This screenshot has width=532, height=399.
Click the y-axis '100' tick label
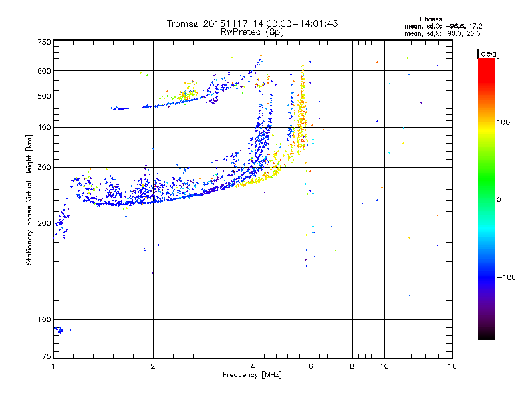point(44,319)
